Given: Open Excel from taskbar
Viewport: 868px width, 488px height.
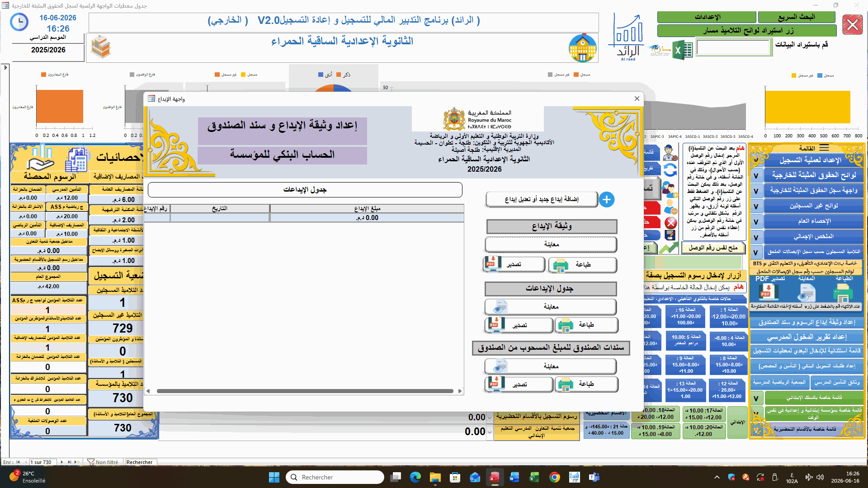Looking at the screenshot, I should (534, 477).
